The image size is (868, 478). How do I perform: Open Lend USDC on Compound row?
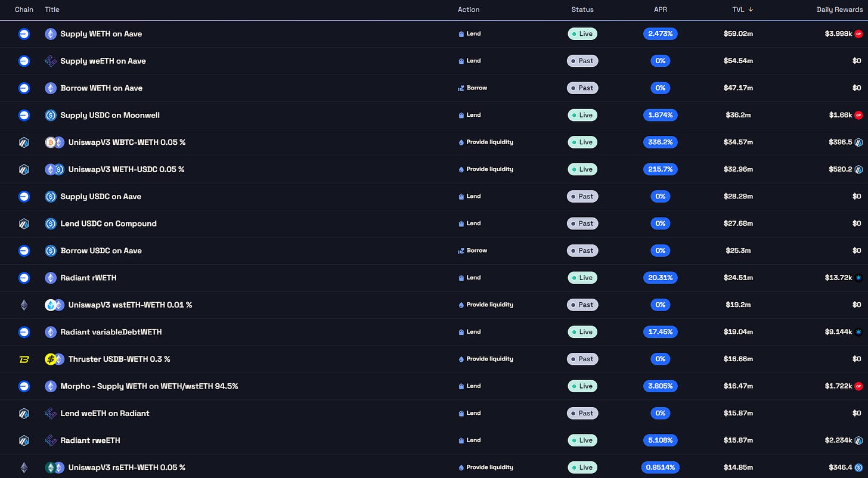(434, 224)
